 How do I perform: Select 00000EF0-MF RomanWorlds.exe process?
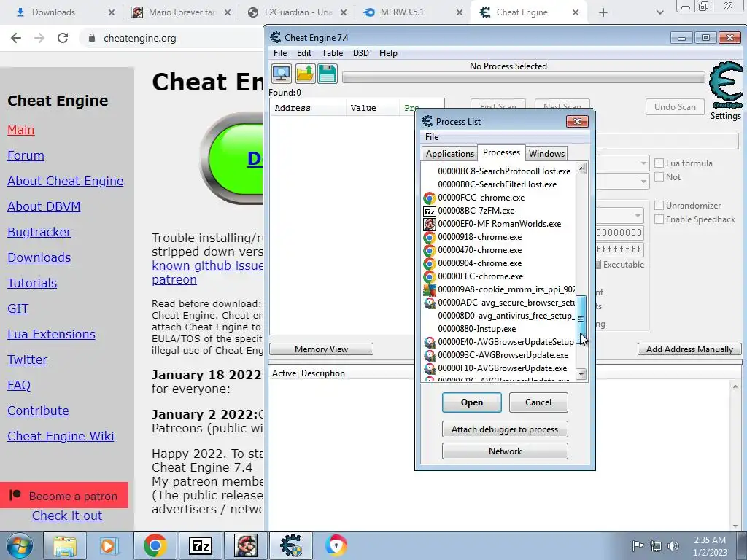coord(499,224)
